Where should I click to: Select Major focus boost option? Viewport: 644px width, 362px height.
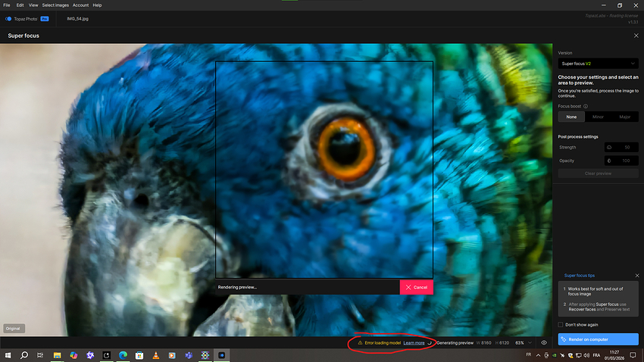[x=625, y=117]
